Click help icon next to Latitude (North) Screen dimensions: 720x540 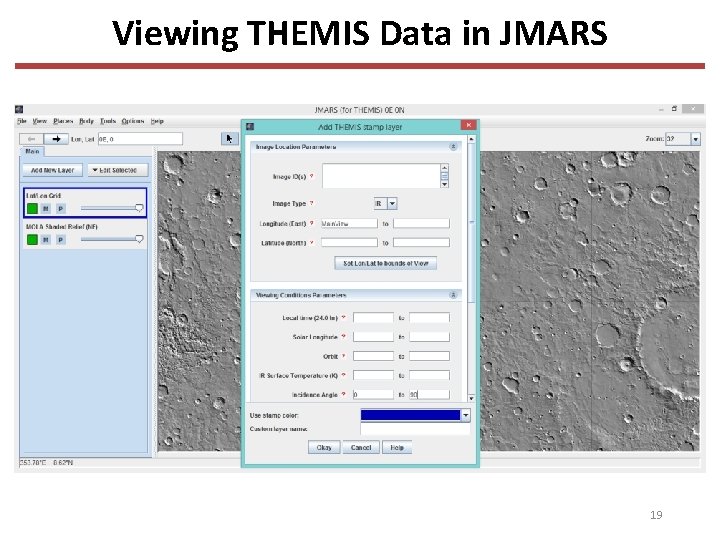click(x=312, y=242)
